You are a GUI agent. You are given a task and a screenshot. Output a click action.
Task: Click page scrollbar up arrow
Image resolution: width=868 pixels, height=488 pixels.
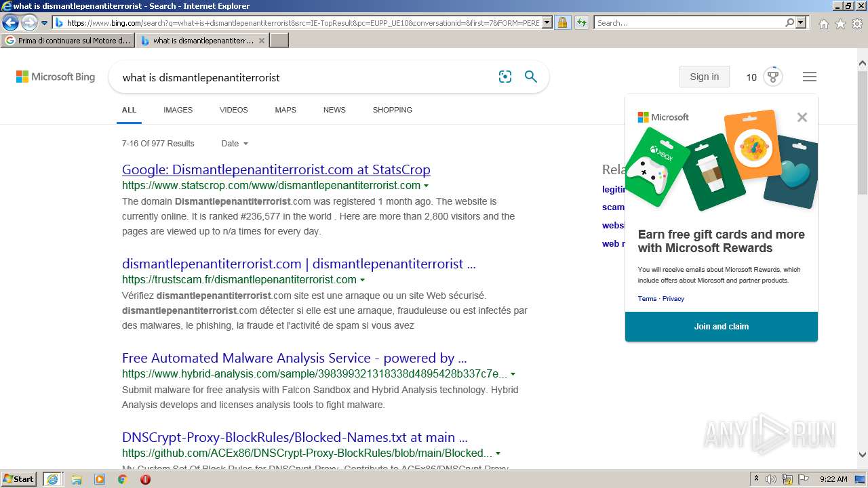tap(862, 64)
